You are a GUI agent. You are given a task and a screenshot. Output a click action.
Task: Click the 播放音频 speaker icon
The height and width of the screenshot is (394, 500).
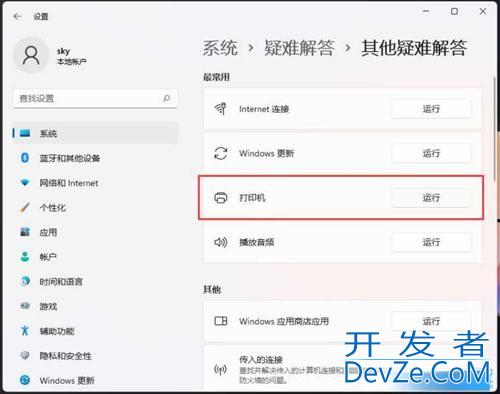pos(221,242)
